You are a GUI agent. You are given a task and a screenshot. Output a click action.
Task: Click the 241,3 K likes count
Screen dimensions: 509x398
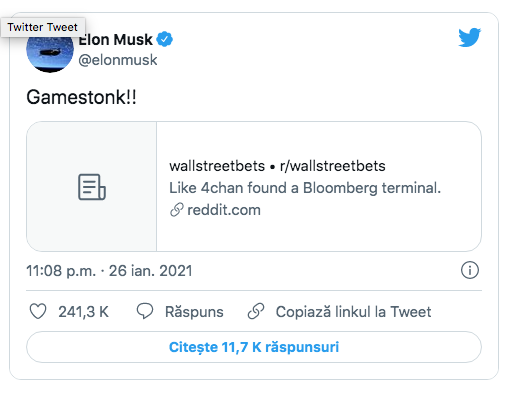coord(84,312)
